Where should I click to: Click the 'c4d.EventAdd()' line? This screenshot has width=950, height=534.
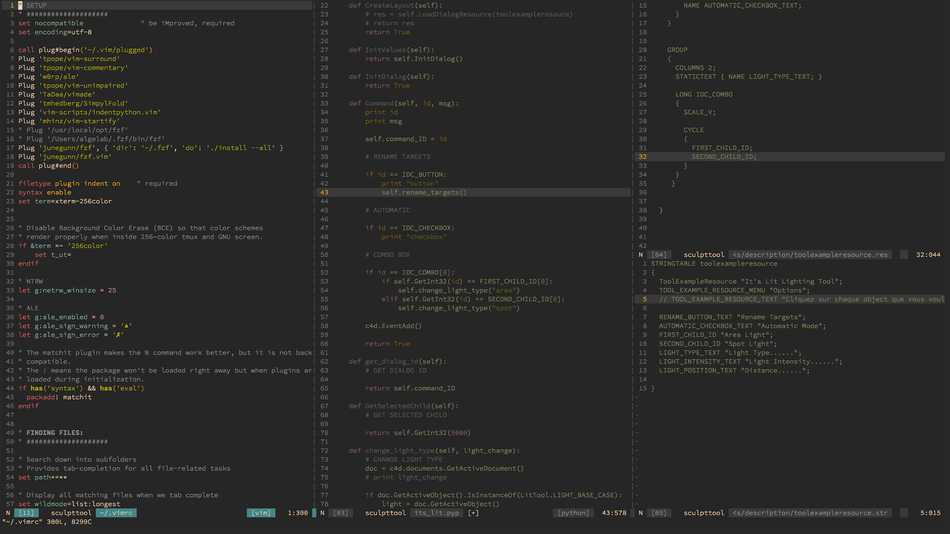(393, 326)
